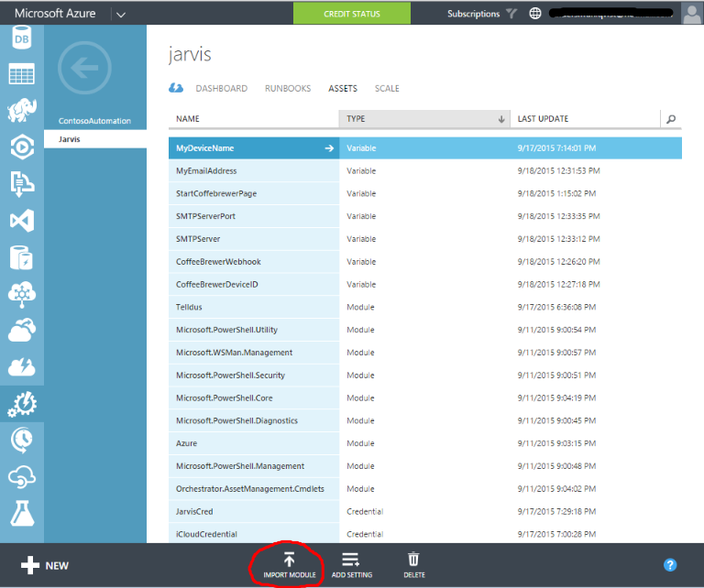Open the CDN lightning cloud sidebar icon
Image resolution: width=704 pixels, height=588 pixels.
pyautogui.click(x=22, y=367)
